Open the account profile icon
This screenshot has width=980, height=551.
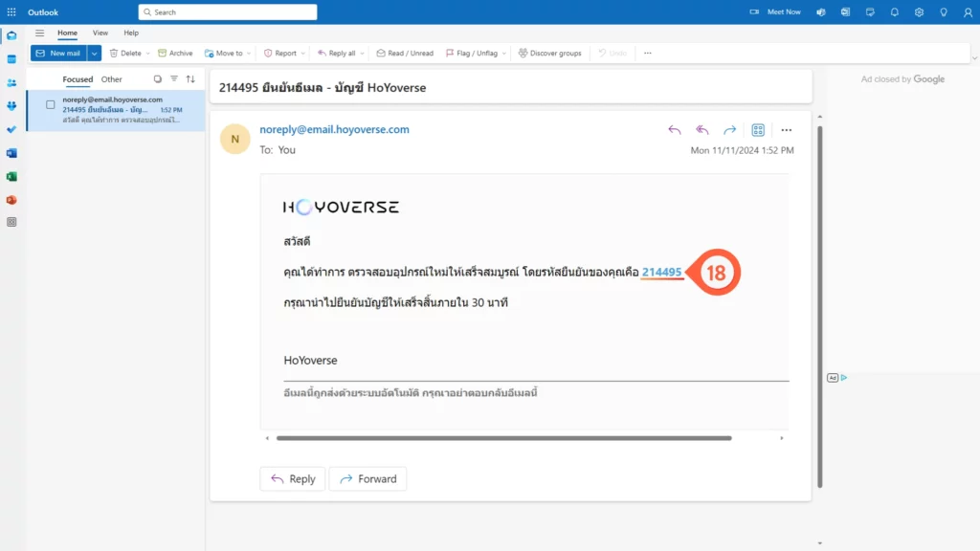(x=968, y=11)
